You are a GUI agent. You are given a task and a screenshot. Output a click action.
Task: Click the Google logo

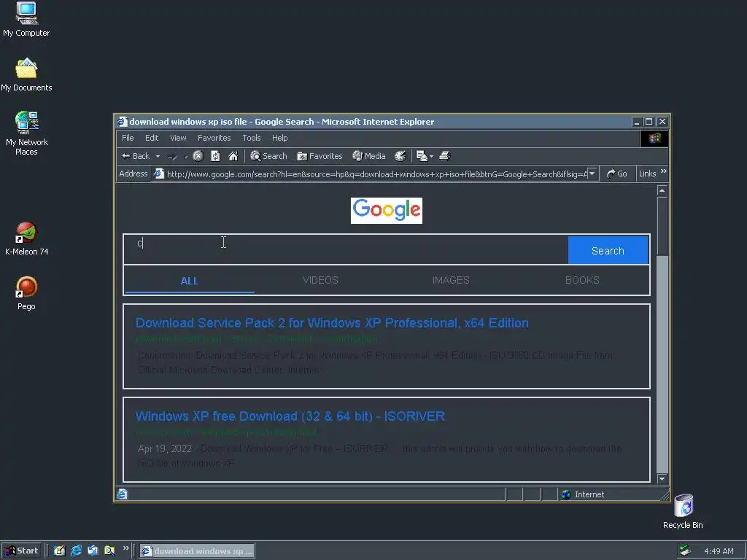(x=387, y=211)
